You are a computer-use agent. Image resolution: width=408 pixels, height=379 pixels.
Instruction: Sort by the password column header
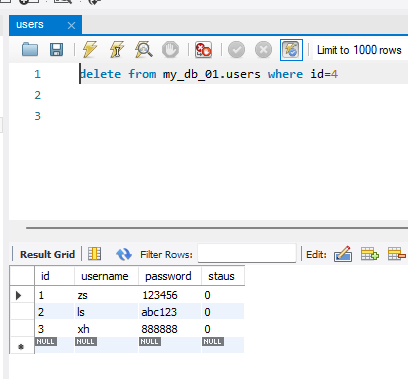(x=170, y=276)
